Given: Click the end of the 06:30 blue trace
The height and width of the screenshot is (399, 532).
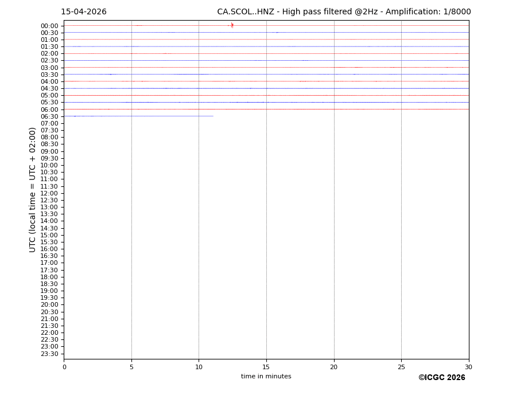Looking at the screenshot, I should (x=212, y=116).
